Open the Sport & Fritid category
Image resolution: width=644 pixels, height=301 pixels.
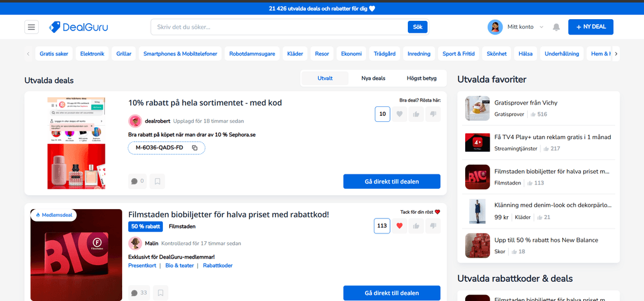point(459,54)
